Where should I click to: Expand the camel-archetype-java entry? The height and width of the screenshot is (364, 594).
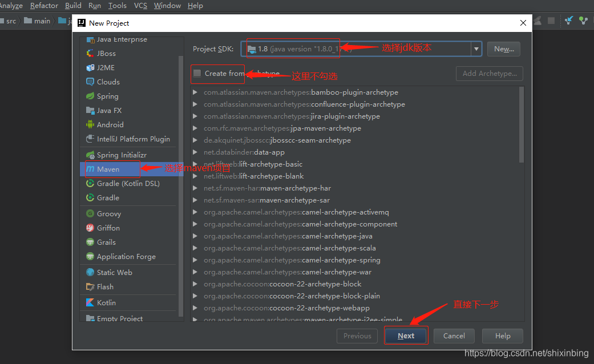(195, 236)
